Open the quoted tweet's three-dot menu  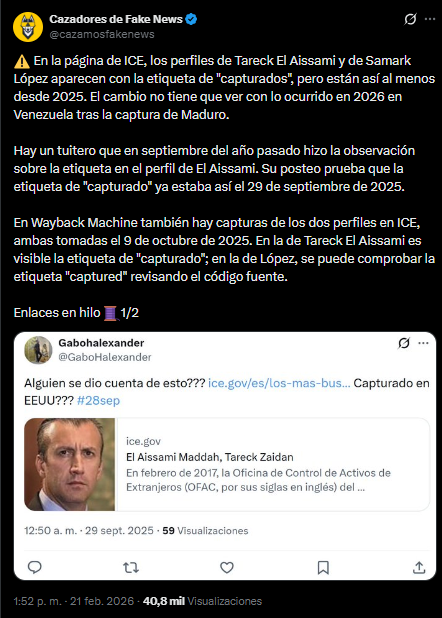423,343
